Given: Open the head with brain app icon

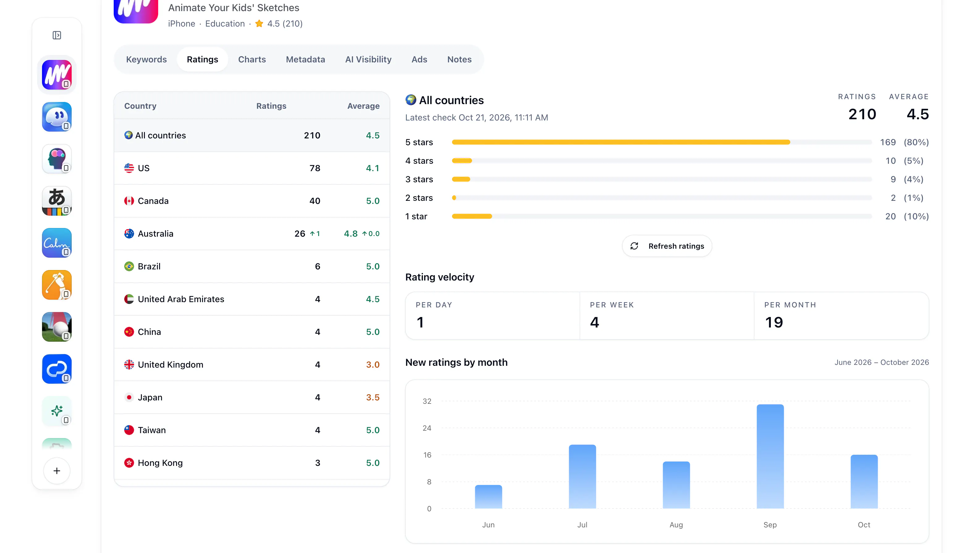Looking at the screenshot, I should click(x=57, y=158).
